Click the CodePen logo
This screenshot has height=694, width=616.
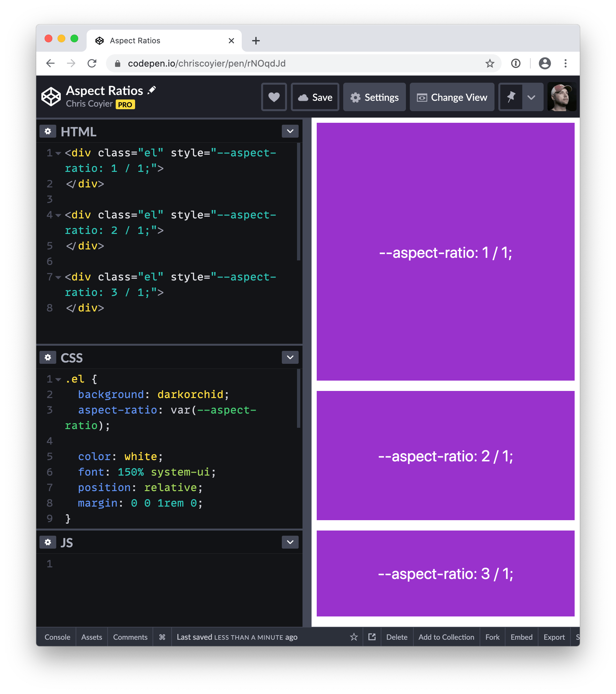pyautogui.click(x=51, y=97)
